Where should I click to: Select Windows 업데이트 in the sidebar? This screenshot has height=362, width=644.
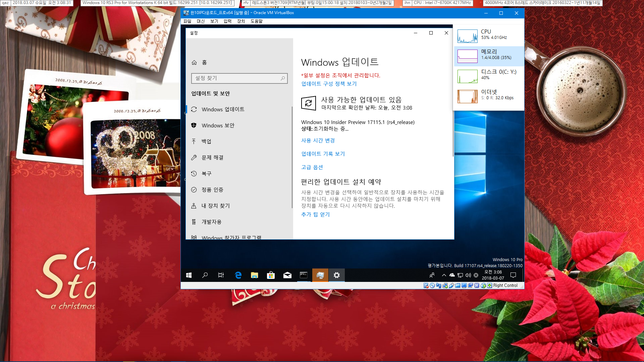click(239, 109)
